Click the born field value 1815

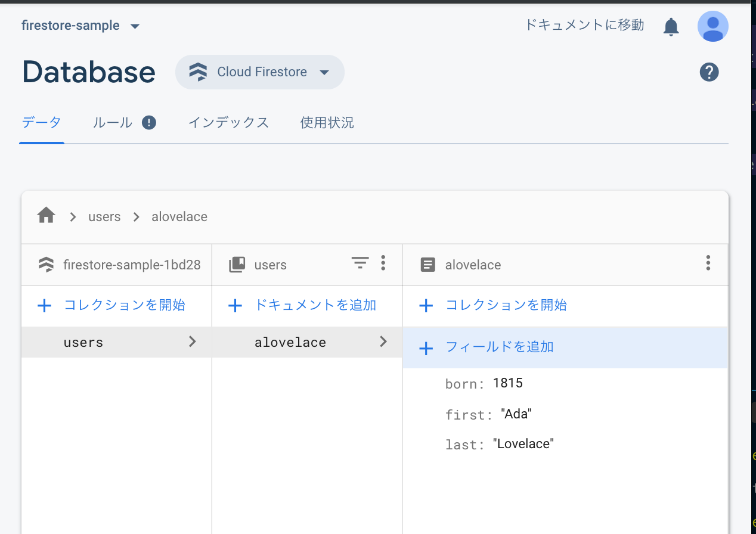tap(508, 383)
